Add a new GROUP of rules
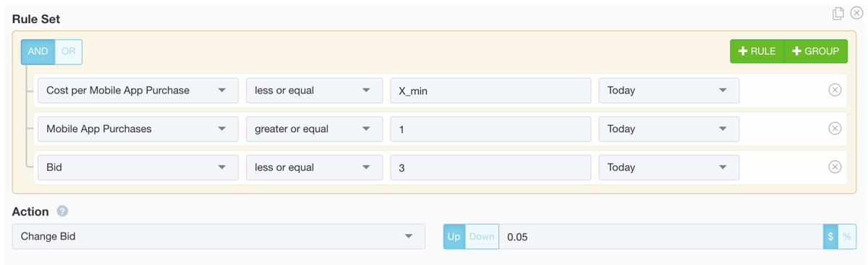 [816, 51]
